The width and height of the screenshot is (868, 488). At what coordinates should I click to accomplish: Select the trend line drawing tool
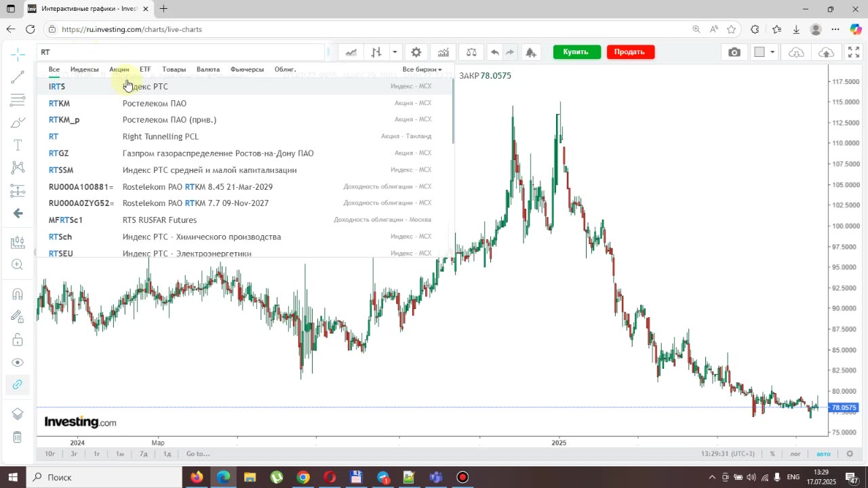pos(18,77)
